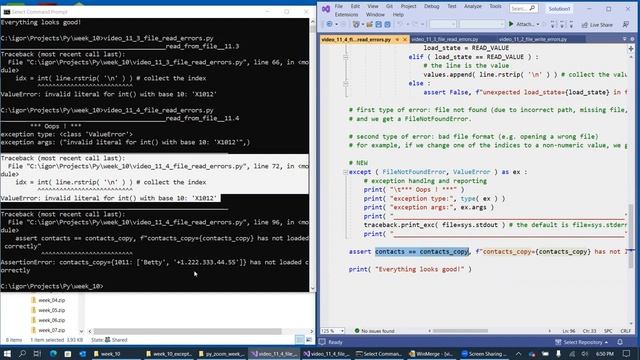The width and height of the screenshot is (640, 360).
Task: Select week_05.zip in File Explorer
Action: (x=51, y=310)
